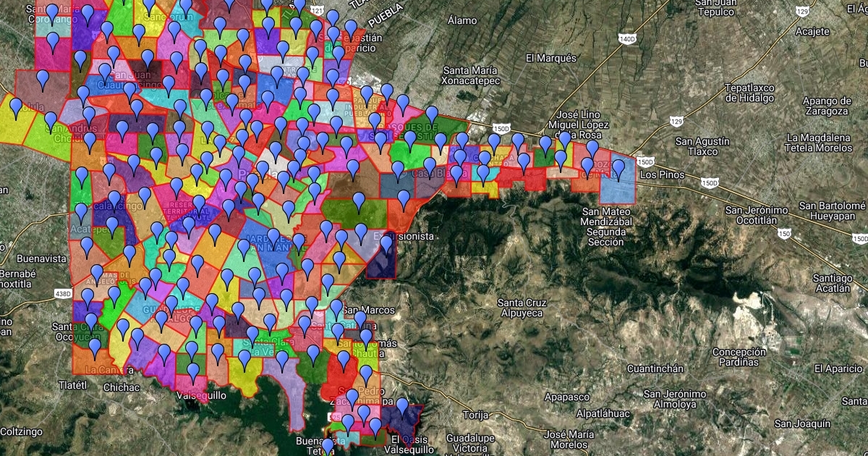The height and width of the screenshot is (456, 868).
Task: Click the Apapasco label
Action: [566, 397]
